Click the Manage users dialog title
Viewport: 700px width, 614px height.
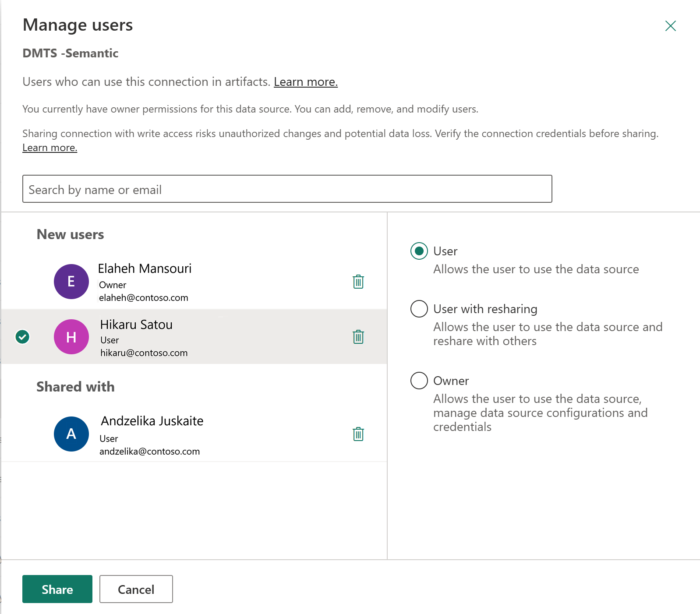78,25
